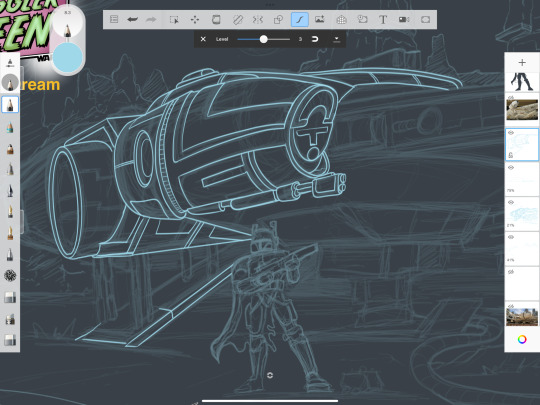Viewport: 540px width, 405px height.
Task: Hide the layer at 21% opacity
Action: click(511, 202)
